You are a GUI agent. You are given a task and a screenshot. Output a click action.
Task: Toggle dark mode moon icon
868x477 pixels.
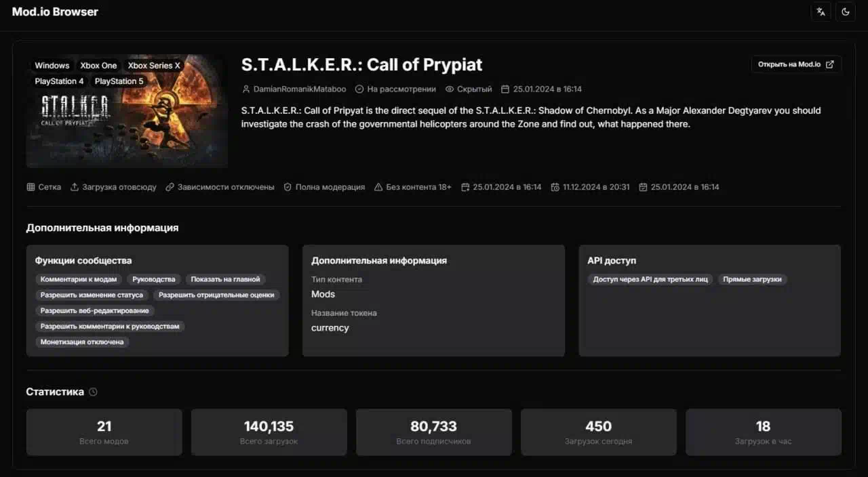tap(846, 12)
